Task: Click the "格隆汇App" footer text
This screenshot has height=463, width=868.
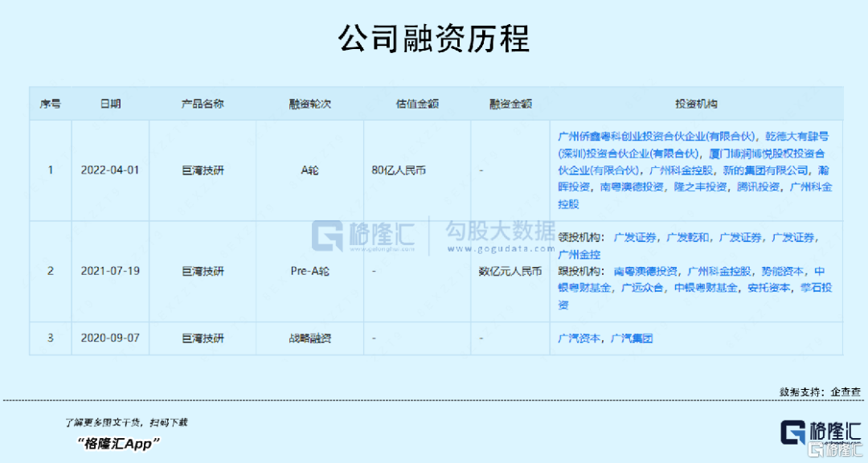Action: 118,443
